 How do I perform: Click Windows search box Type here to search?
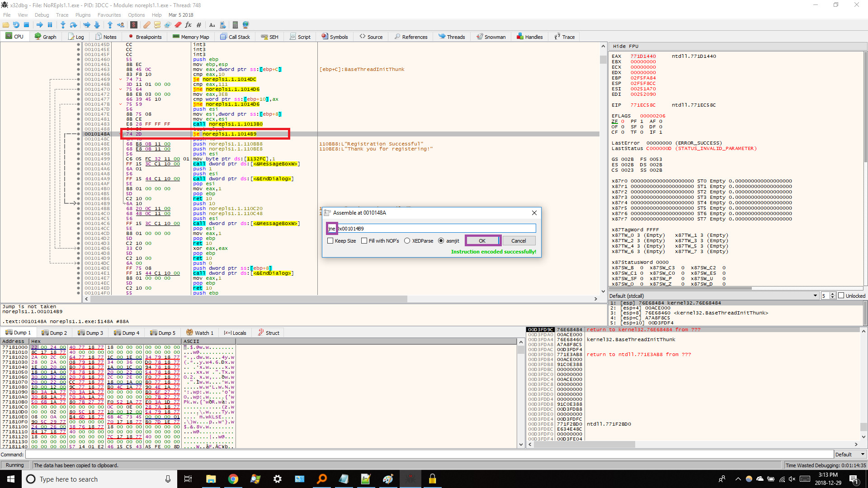pyautogui.click(x=99, y=479)
